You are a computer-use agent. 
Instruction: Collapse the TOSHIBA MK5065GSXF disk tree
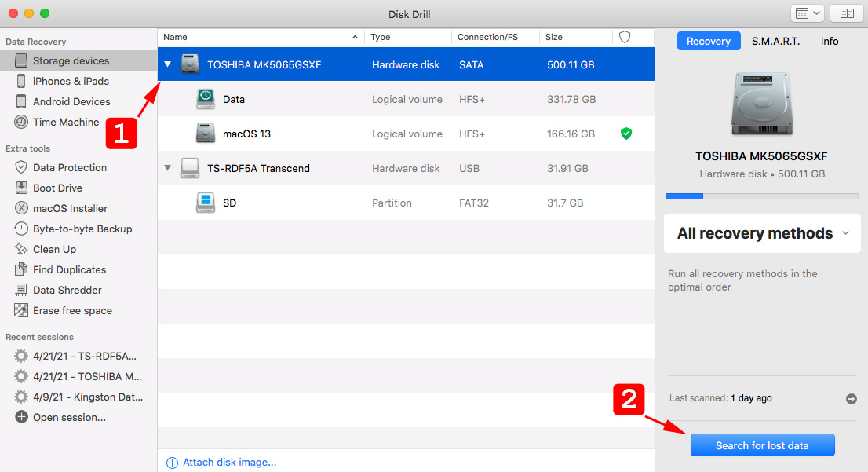pyautogui.click(x=168, y=64)
